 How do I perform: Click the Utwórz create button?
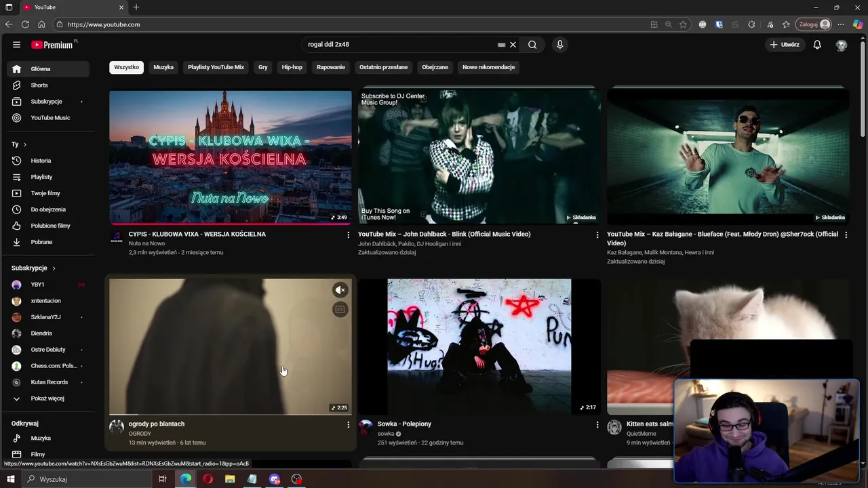tap(785, 45)
